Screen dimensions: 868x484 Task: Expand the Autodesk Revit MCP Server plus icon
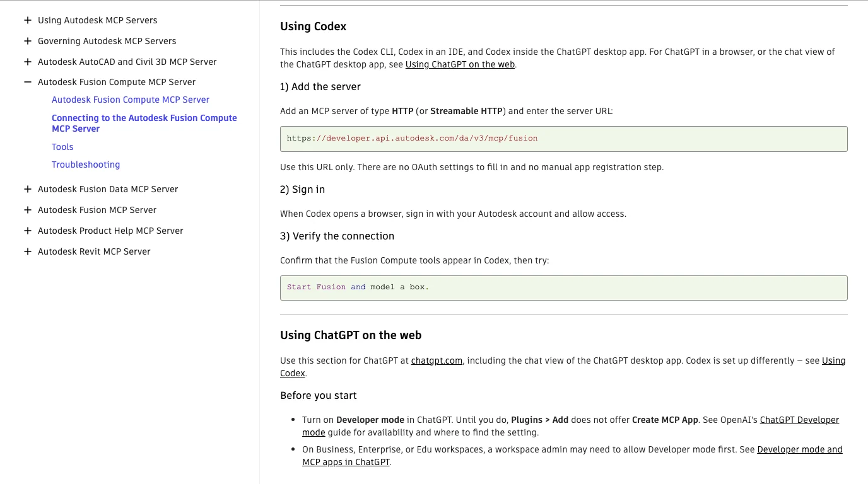tap(28, 251)
